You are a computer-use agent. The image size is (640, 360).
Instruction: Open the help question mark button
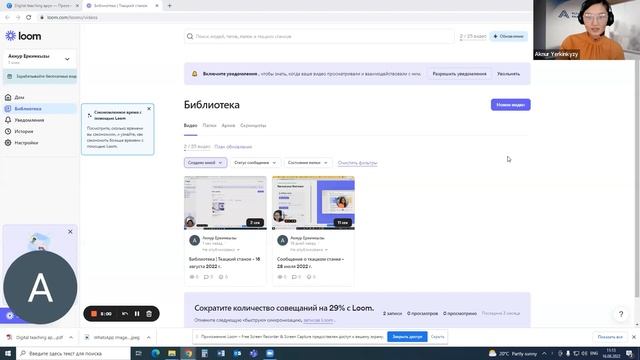click(x=621, y=314)
